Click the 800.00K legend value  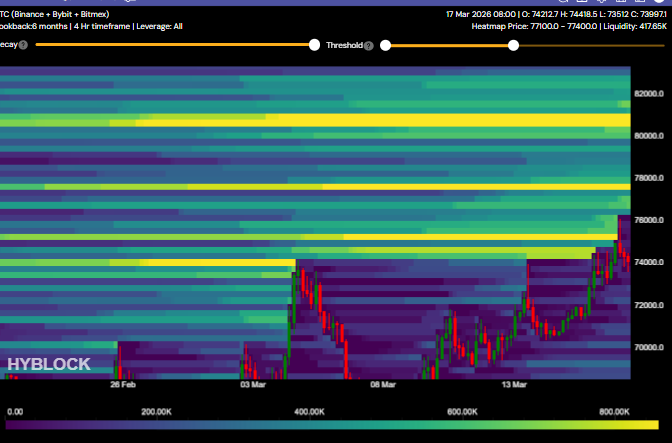(614, 412)
